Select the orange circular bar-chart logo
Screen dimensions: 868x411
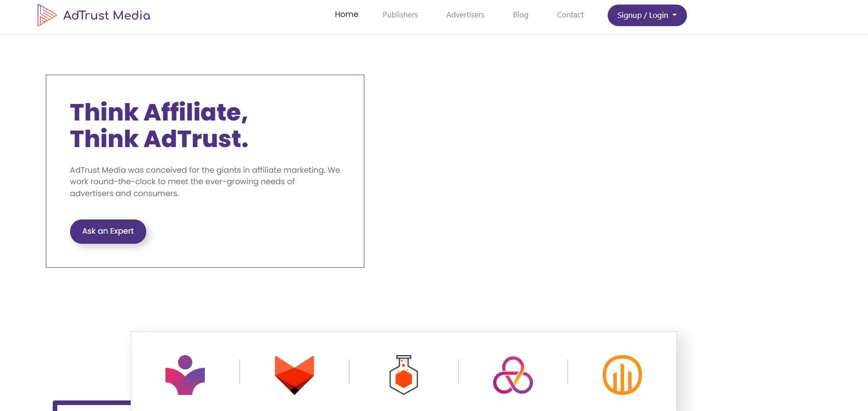(622, 375)
